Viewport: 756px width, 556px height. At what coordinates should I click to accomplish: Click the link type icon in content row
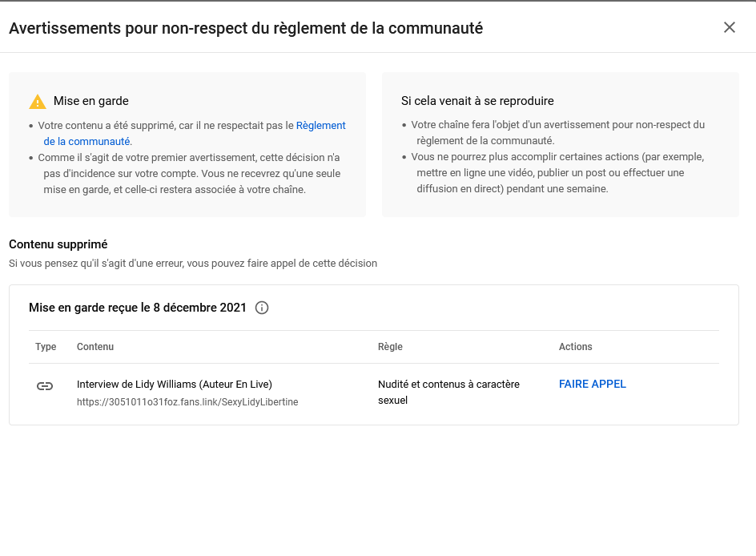45,386
